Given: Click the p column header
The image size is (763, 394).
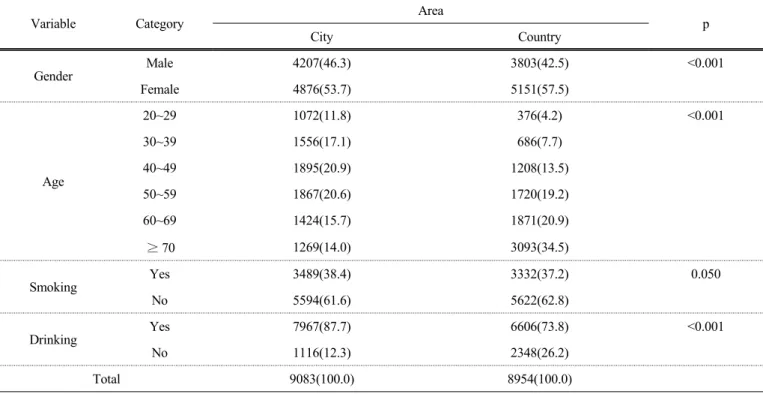Looking at the screenshot, I should pyautogui.click(x=706, y=25).
